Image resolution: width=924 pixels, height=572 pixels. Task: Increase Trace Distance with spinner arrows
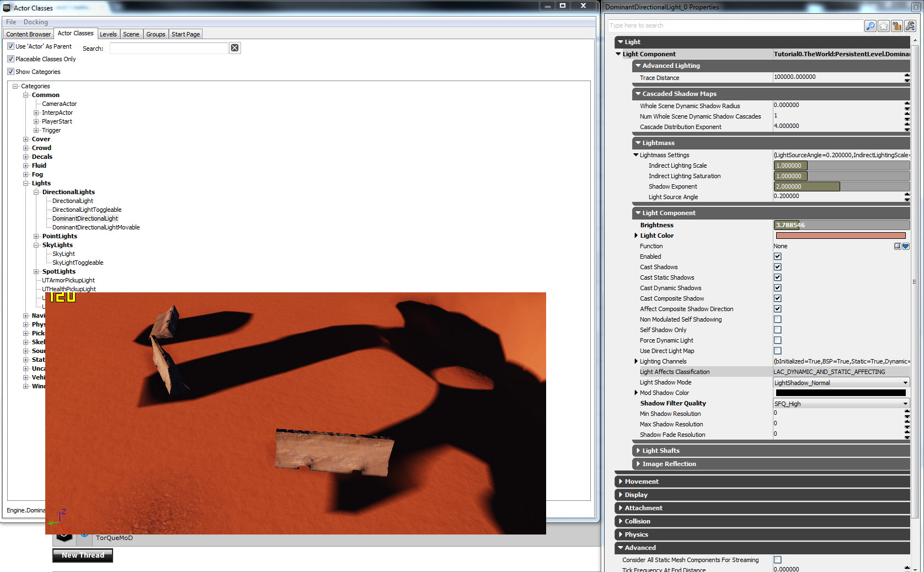pyautogui.click(x=907, y=75)
